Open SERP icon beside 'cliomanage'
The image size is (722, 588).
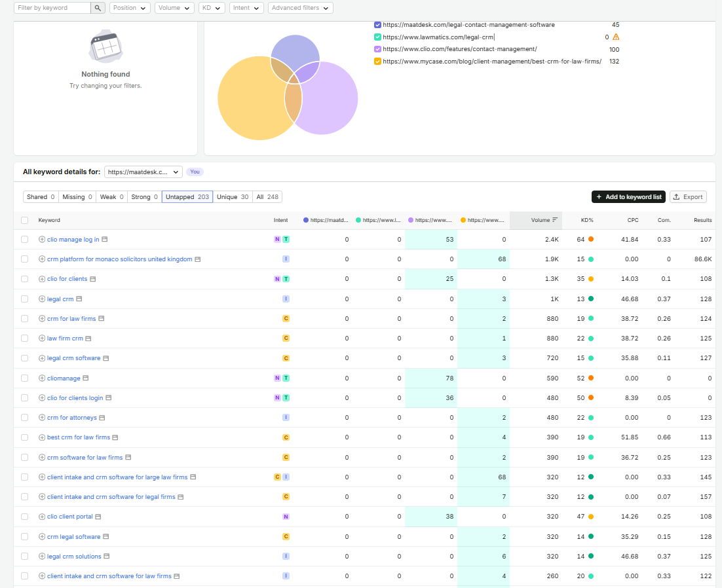[86, 378]
